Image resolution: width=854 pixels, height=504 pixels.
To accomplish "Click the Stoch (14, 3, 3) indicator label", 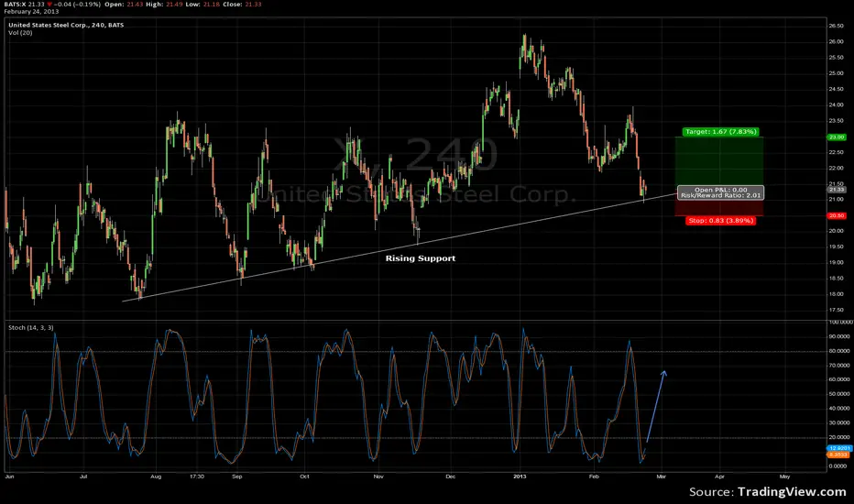I will click(31, 327).
